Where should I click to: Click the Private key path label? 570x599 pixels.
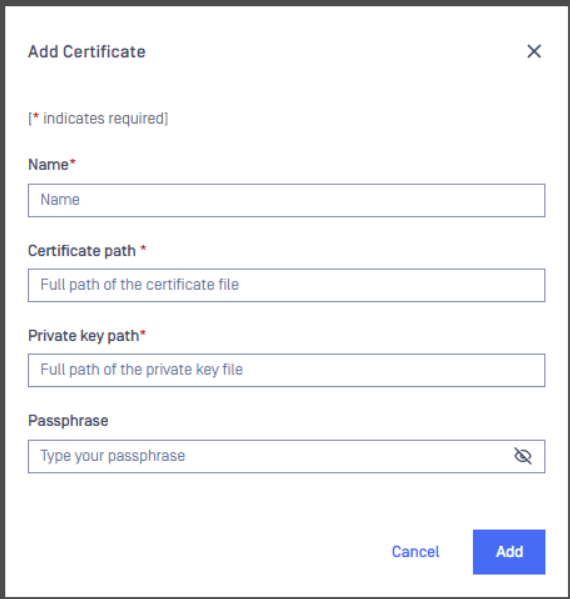(83, 336)
